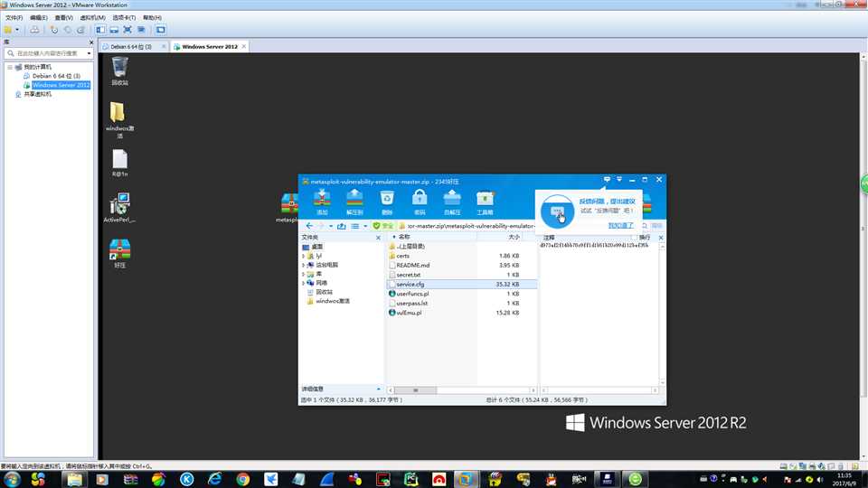868x488 pixels.
Task: Close the VMware library panel
Action: (x=91, y=42)
